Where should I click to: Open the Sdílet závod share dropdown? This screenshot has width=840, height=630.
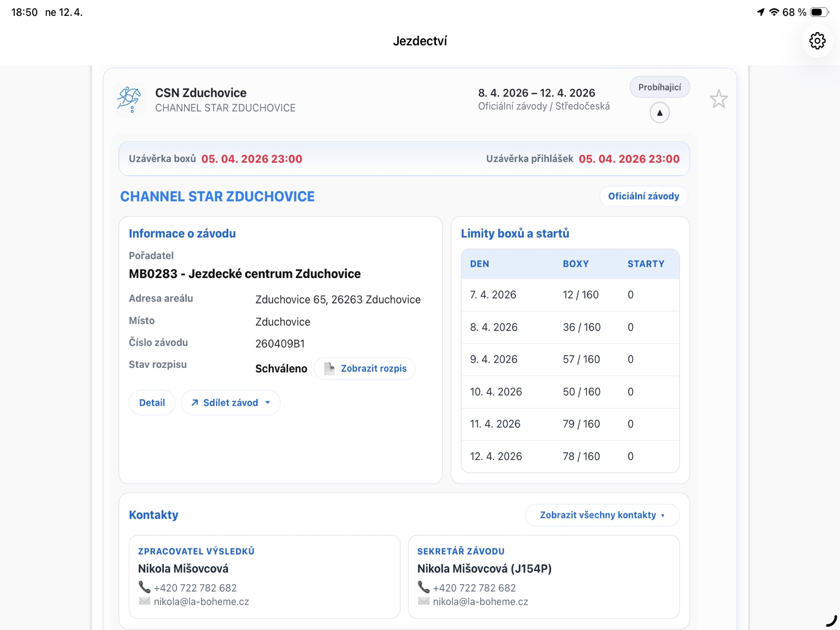pos(230,403)
